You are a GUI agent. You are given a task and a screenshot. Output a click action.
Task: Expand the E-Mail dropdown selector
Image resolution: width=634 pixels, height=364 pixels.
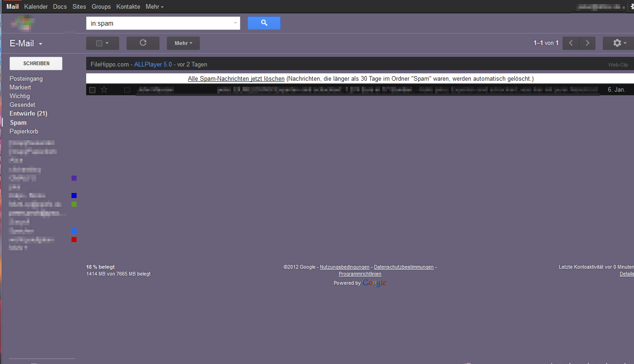(41, 44)
